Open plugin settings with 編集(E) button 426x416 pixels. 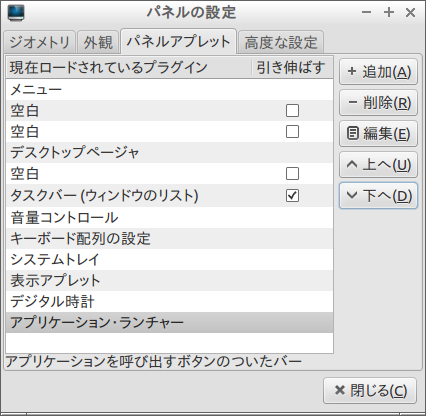378,134
